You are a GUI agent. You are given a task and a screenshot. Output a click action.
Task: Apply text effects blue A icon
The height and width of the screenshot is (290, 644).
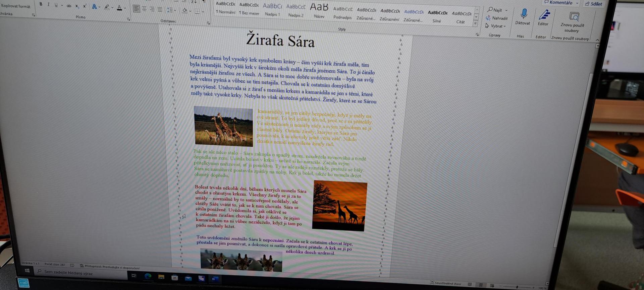95,7
